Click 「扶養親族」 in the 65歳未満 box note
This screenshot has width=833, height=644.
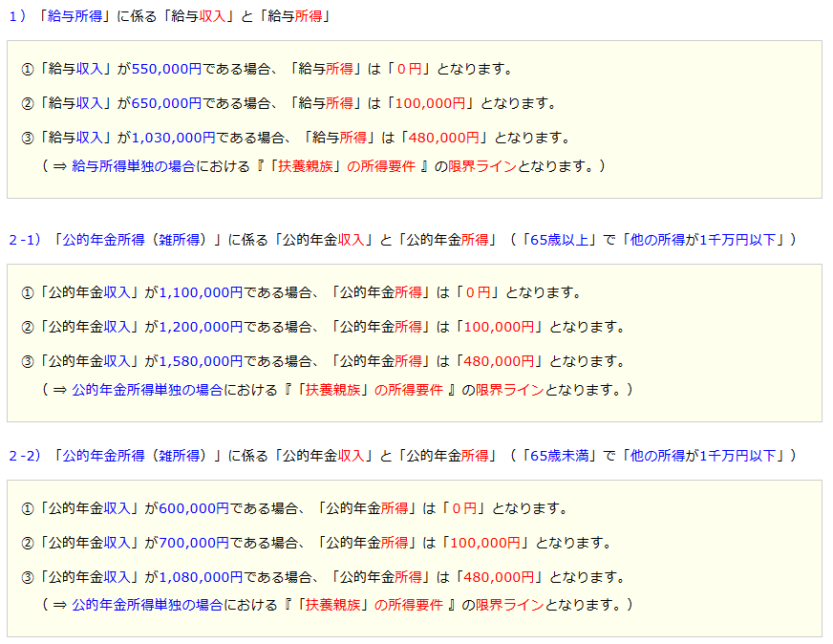(x=332, y=605)
